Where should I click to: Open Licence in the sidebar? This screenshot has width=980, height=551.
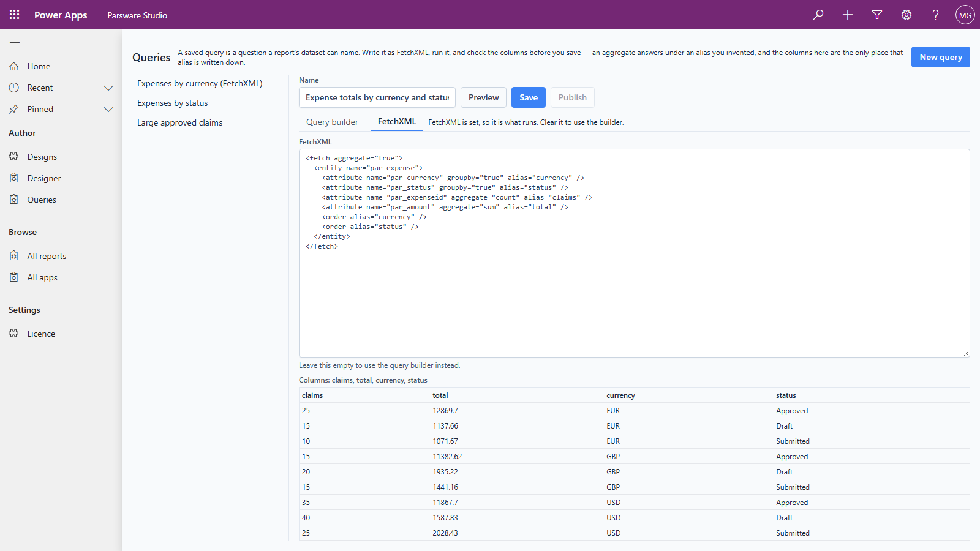coord(61,334)
